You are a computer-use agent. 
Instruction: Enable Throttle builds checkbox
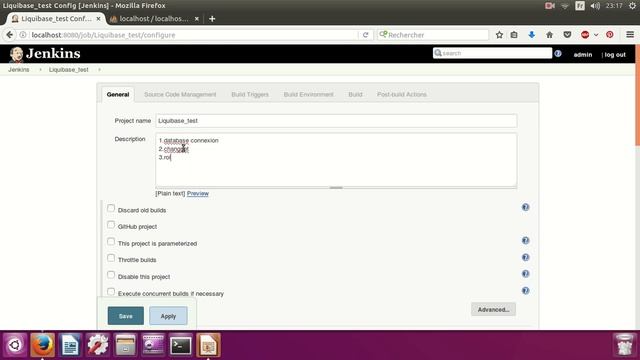pyautogui.click(x=111, y=258)
